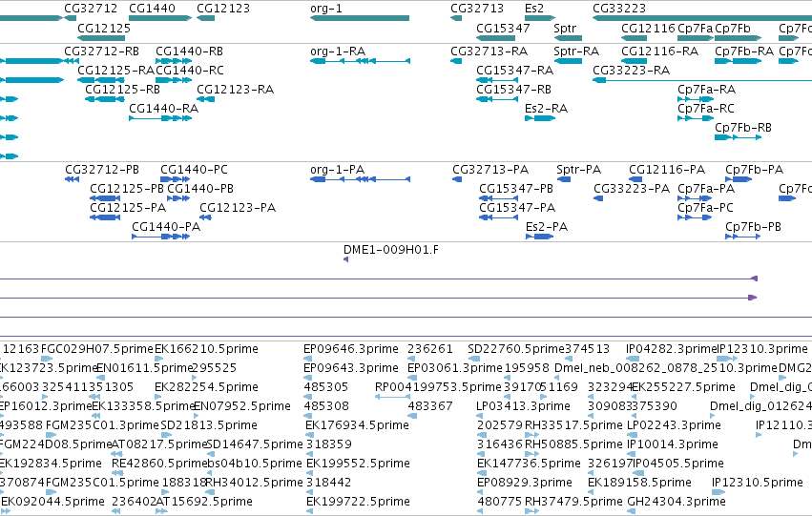Click the Cp7Fb-PB protein label
Screen dimensions: 812x516
[x=753, y=226]
